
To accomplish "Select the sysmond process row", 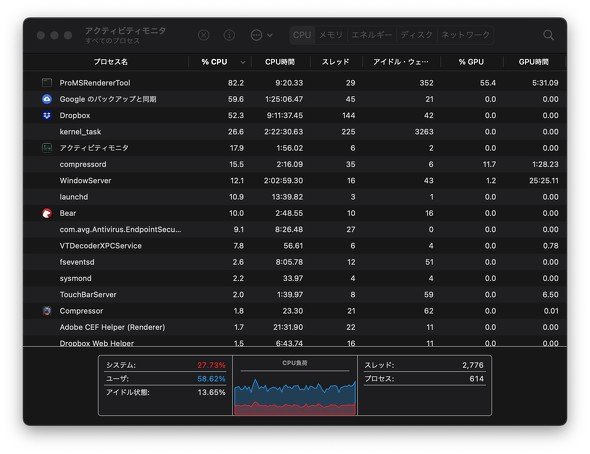I will 295,278.
